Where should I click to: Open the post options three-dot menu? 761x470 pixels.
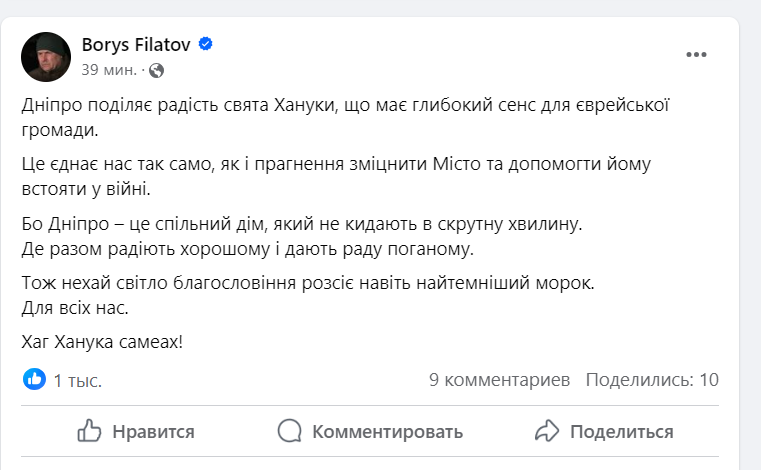[696, 54]
